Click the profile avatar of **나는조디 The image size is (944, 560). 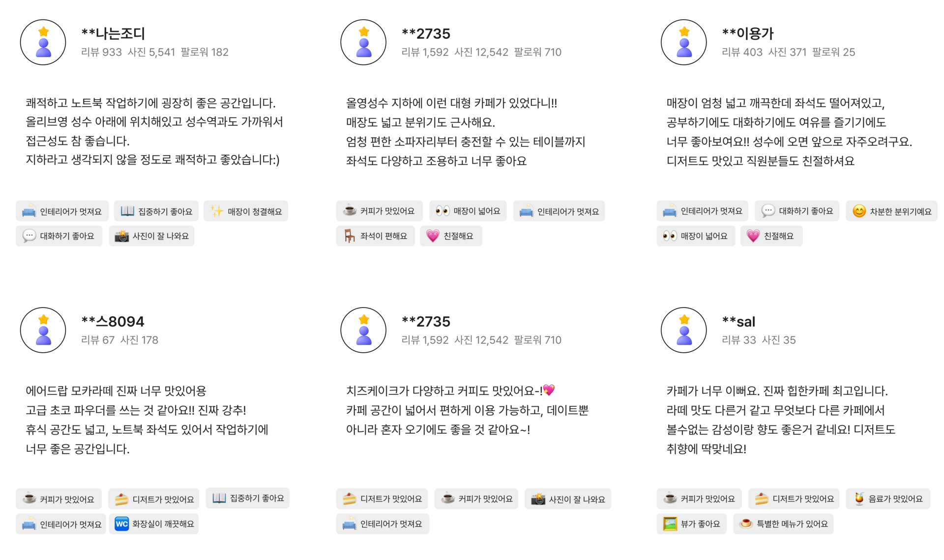click(x=43, y=42)
